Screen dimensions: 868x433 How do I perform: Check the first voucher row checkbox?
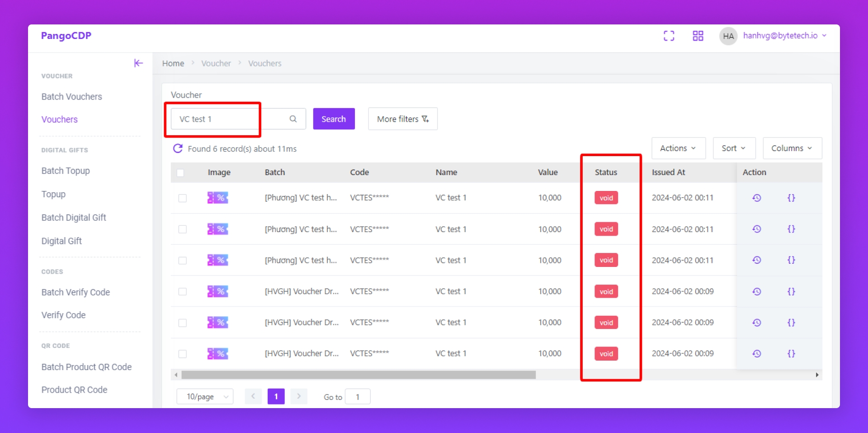pos(183,198)
